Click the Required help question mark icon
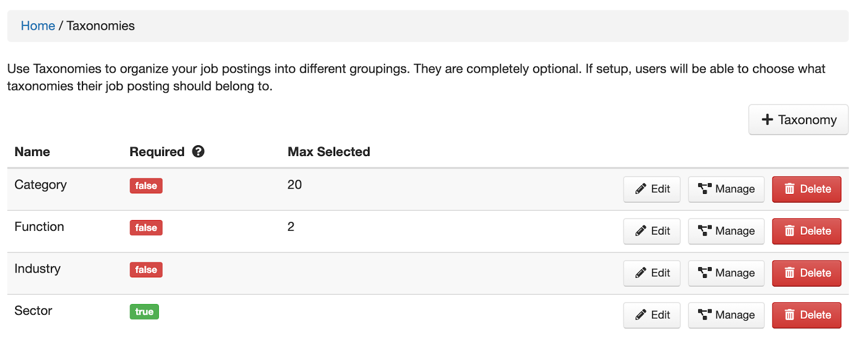The height and width of the screenshot is (356, 868). [x=199, y=152]
